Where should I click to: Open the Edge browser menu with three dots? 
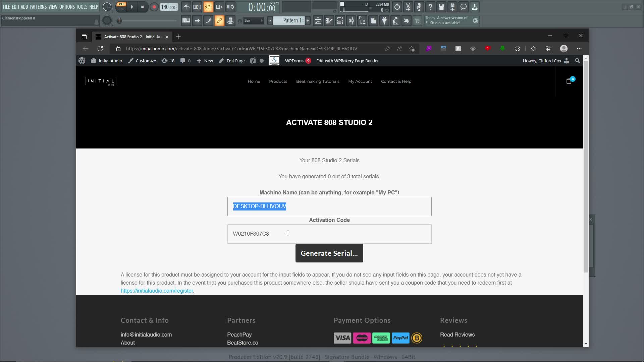coord(580,49)
